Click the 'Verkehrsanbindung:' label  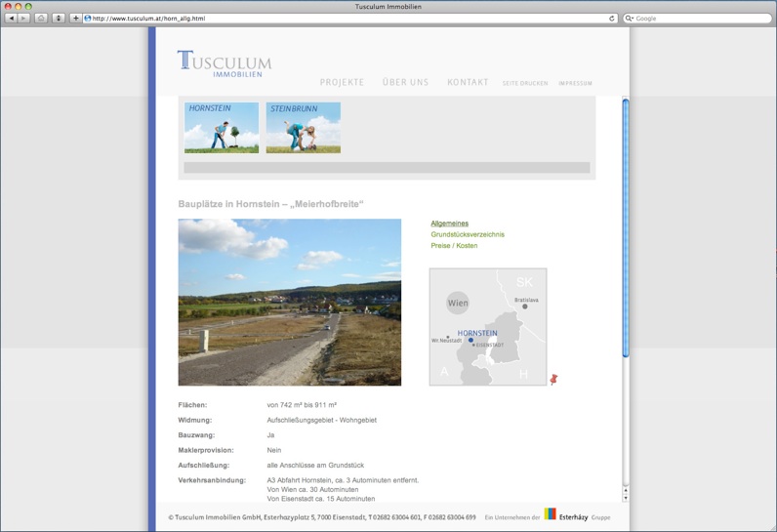(212, 480)
